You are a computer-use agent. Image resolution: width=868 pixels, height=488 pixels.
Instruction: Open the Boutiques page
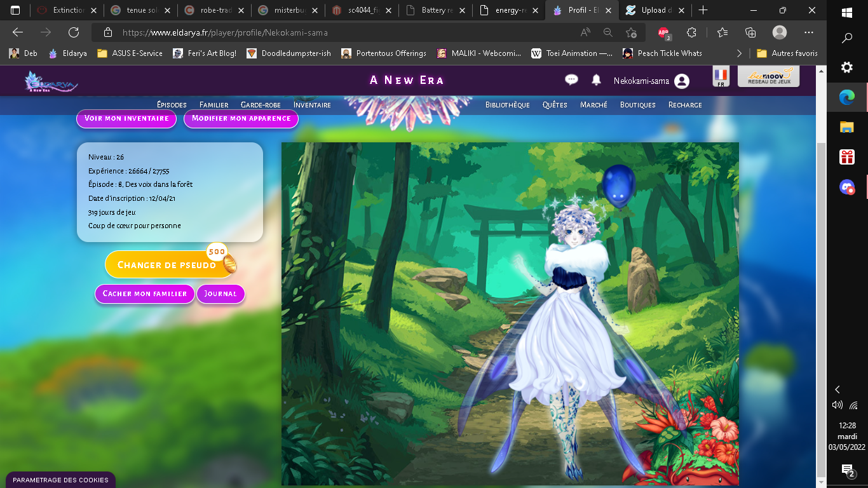point(637,105)
